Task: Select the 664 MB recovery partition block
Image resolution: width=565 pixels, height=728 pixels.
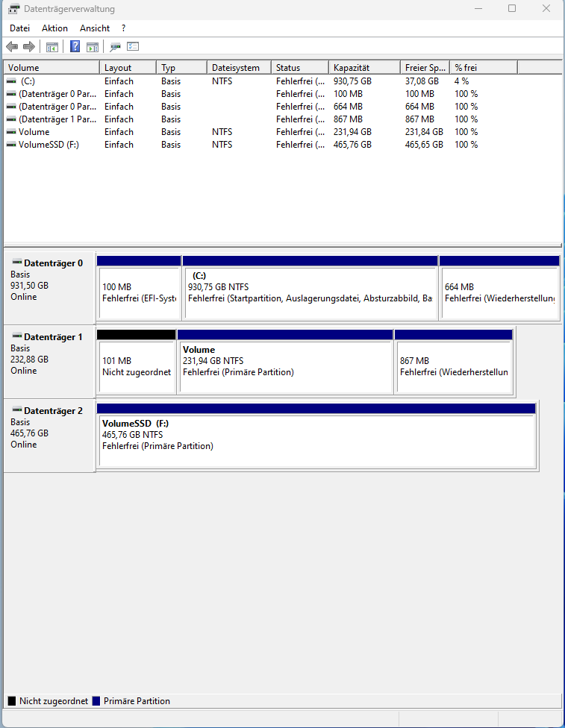Action: coord(499,288)
